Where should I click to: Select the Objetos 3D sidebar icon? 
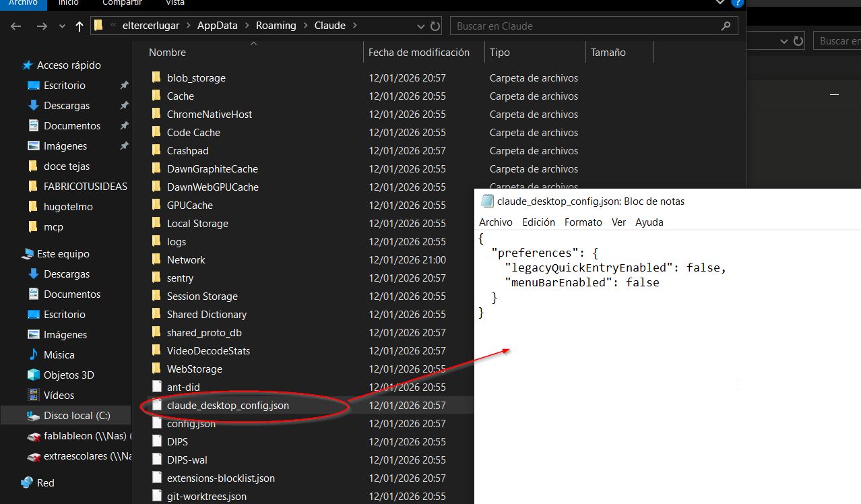click(33, 375)
